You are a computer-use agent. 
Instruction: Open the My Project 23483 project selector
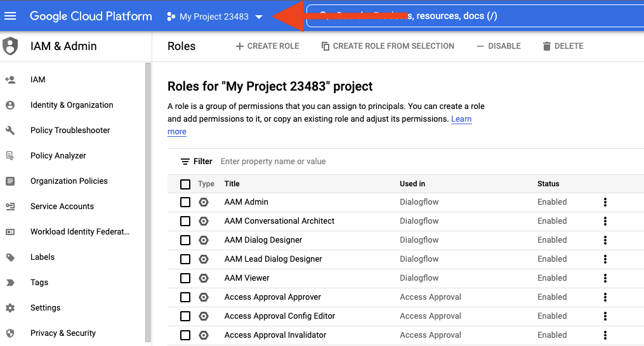tap(214, 17)
